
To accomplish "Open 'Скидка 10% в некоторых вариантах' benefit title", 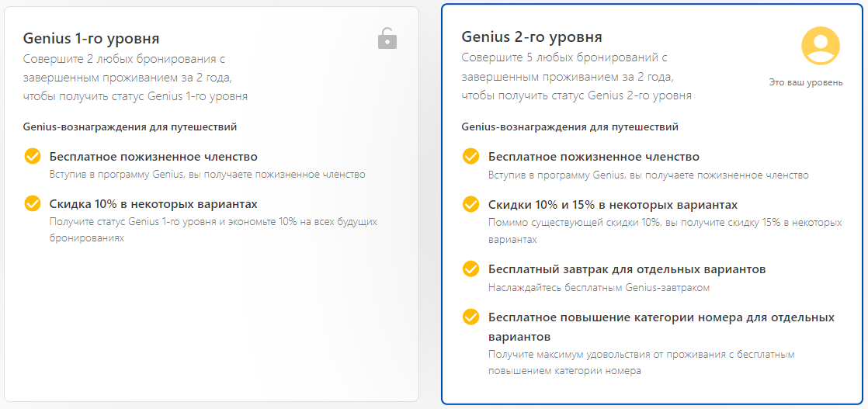I will pyautogui.click(x=153, y=204).
